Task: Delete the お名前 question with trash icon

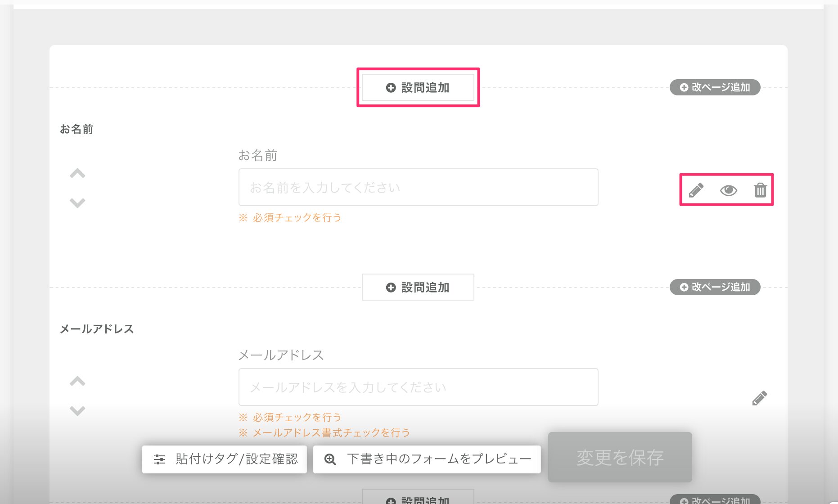Action: [760, 190]
